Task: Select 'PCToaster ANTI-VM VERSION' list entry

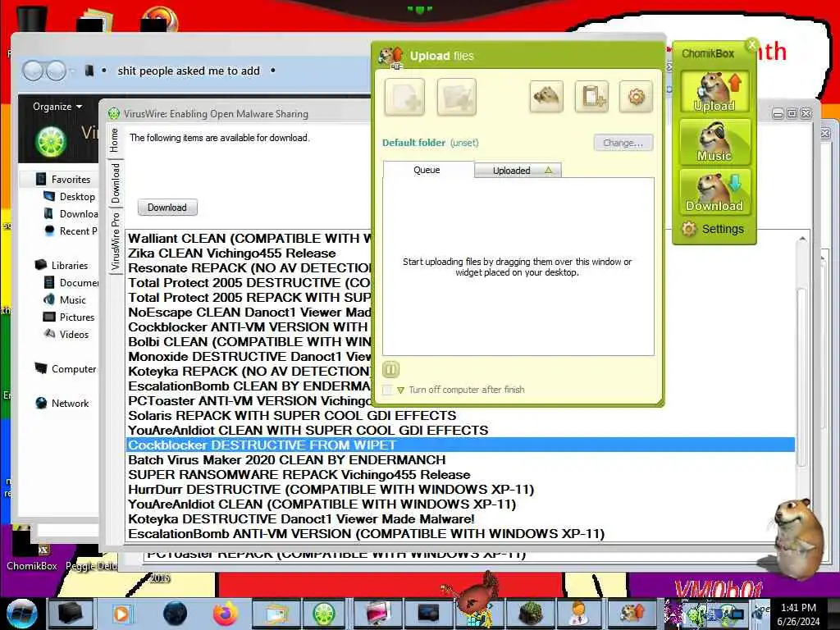Action: tap(249, 401)
